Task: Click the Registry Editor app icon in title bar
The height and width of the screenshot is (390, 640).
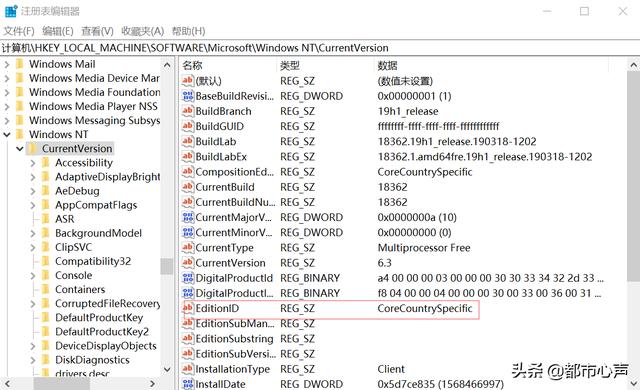Action: [11, 11]
